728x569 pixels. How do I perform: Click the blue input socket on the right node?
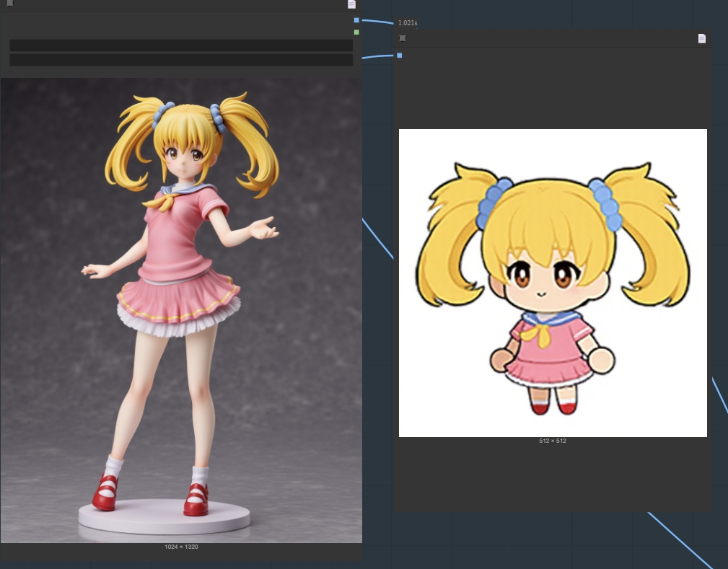click(x=399, y=56)
